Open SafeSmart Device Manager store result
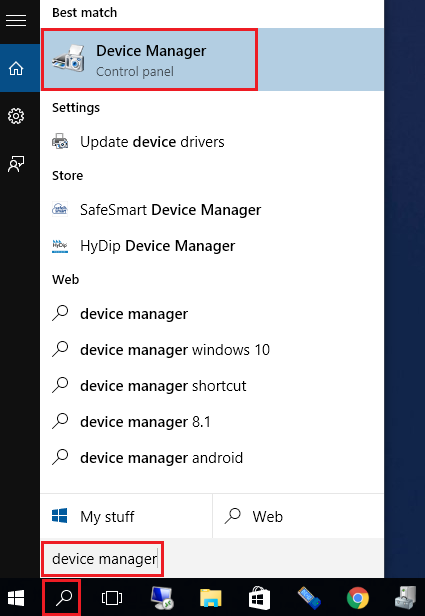 point(212,210)
